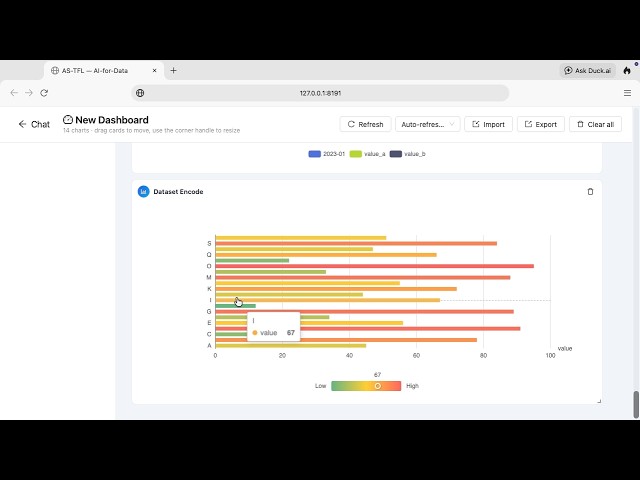Open Ask Duck.ai
This screenshot has height=480, width=640.
point(587,71)
